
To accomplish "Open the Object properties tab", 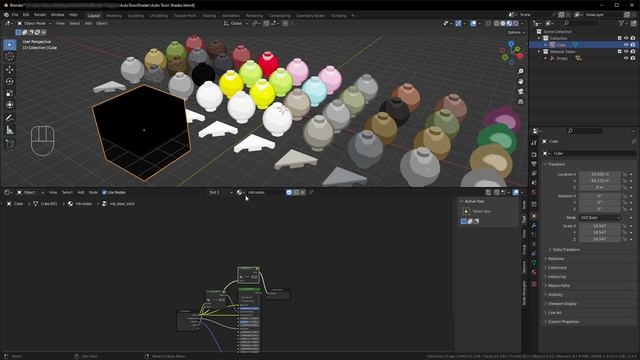I will (534, 216).
